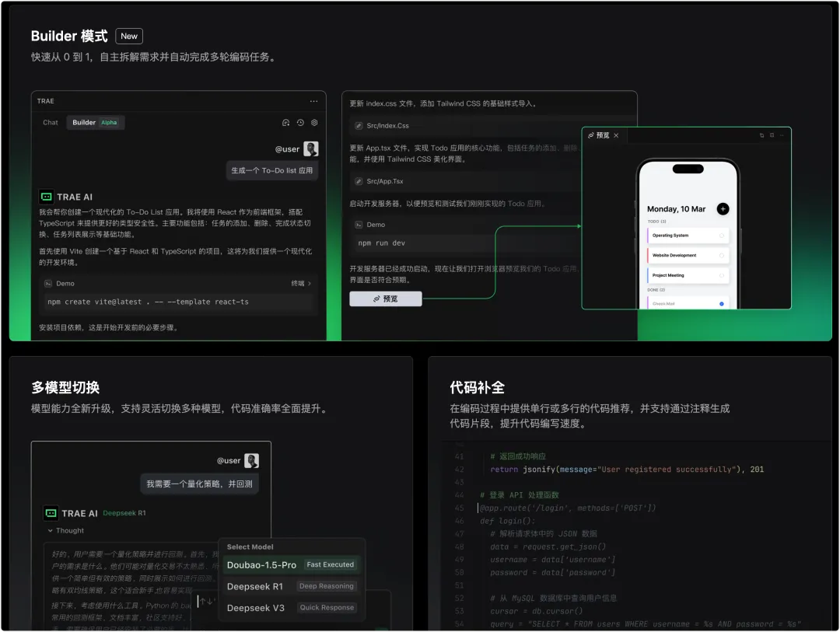
Task: Choose Doubao-1.5-Pro in Select Model
Action: click(292, 565)
